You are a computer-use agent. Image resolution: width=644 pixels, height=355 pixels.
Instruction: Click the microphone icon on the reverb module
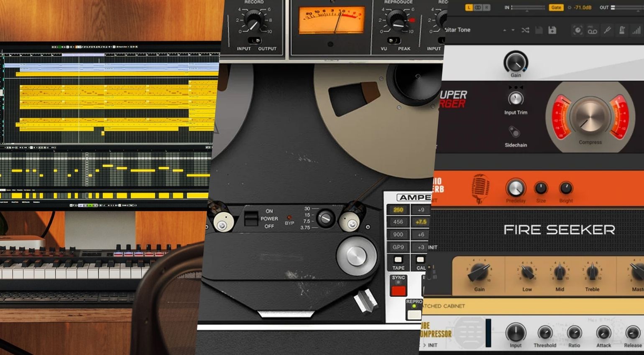pos(480,188)
